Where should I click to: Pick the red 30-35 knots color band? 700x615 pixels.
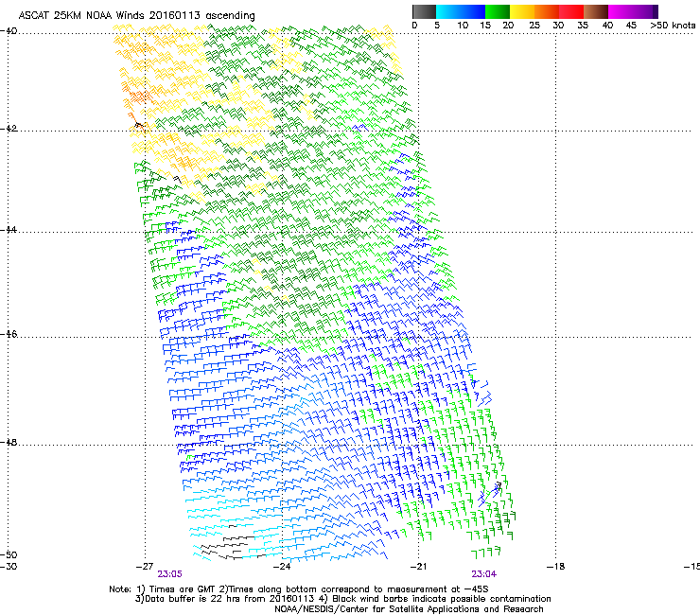tap(571, 11)
